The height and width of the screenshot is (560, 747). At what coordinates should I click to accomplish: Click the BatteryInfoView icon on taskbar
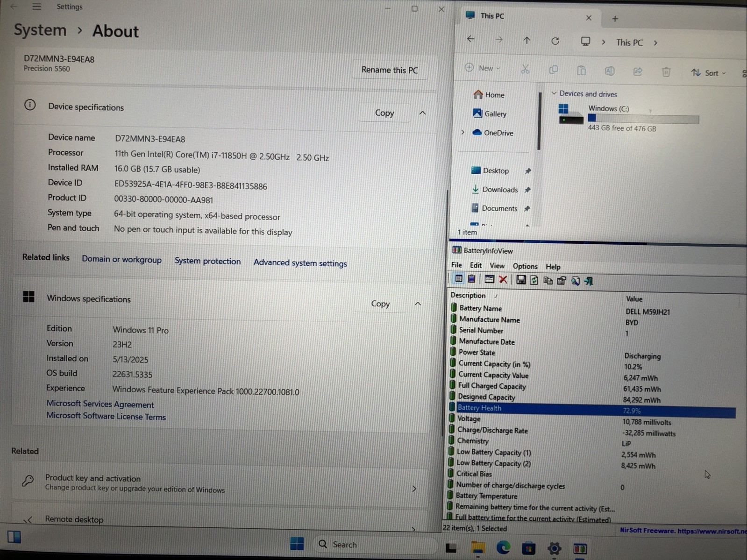coord(580,549)
